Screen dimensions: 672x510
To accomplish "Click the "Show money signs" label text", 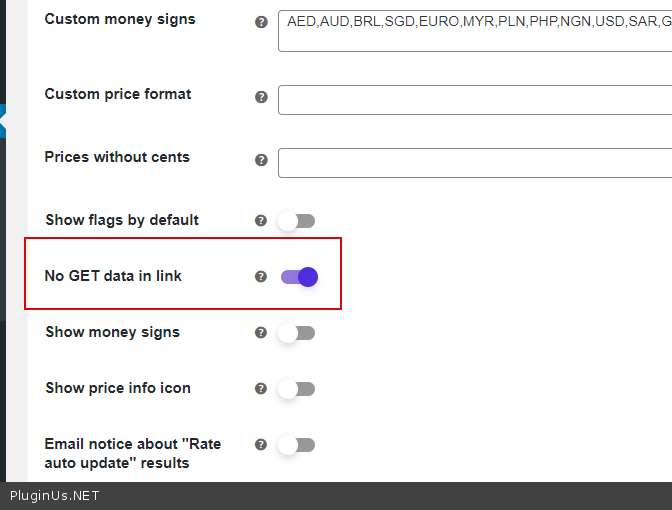I will (112, 332).
